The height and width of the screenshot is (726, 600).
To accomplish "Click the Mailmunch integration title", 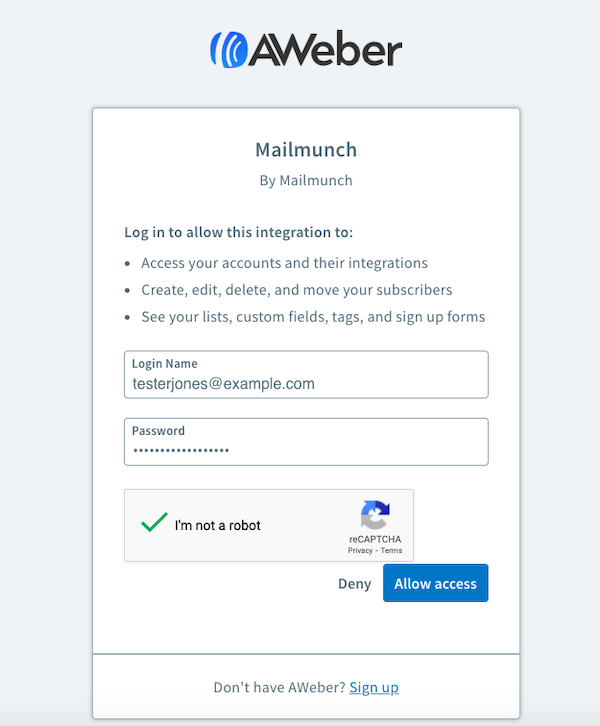I will [306, 150].
